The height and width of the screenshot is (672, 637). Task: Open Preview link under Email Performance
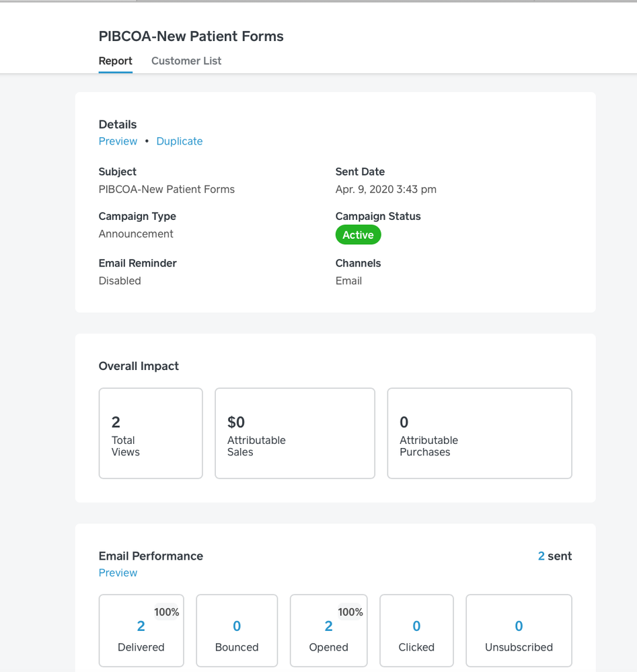(x=118, y=573)
